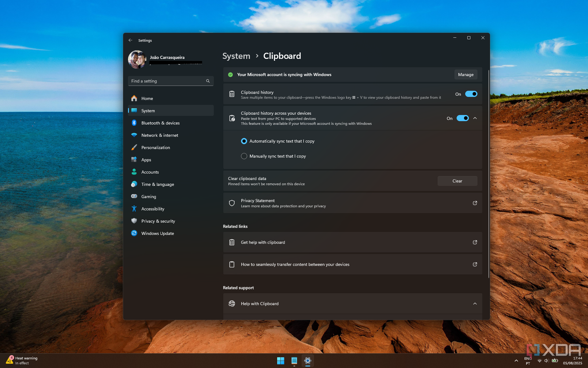Open Personalization settings page
588x368 pixels.
click(171, 147)
